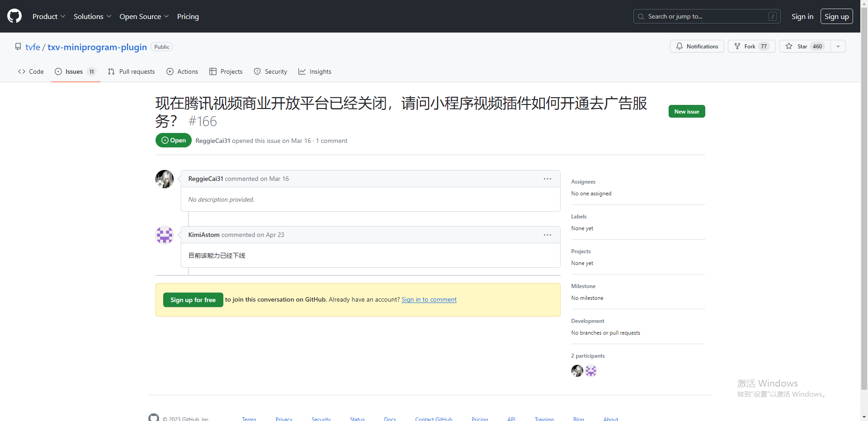The width and height of the screenshot is (868, 421).
Task: Open the Projects tab
Action: (226, 71)
